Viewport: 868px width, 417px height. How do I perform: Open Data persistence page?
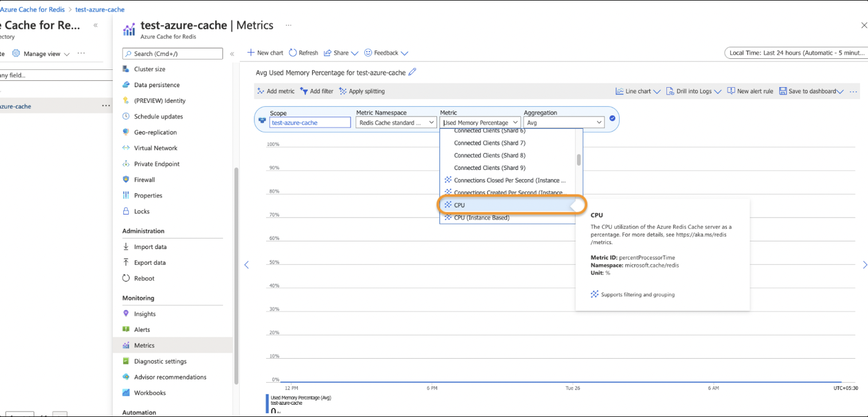tap(157, 85)
